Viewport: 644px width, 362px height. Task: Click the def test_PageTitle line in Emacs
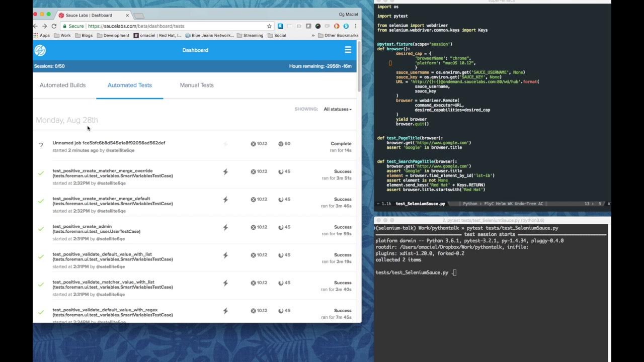[x=410, y=138]
